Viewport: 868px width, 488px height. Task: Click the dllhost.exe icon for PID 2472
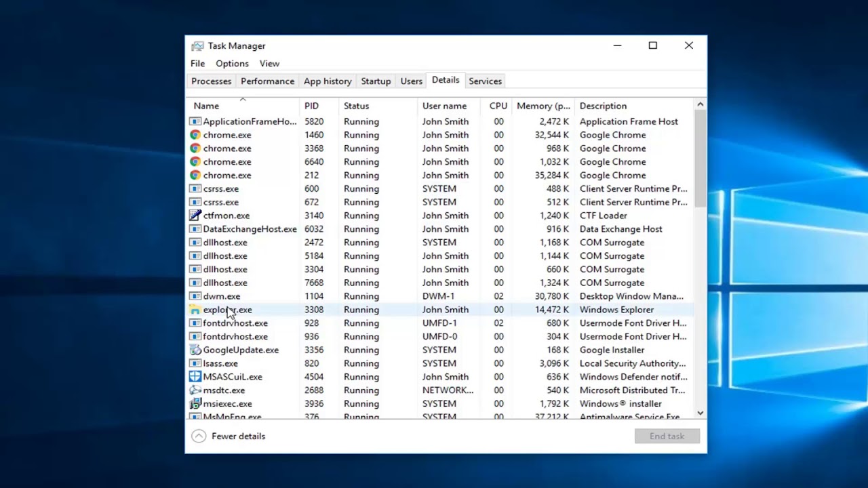tap(195, 243)
